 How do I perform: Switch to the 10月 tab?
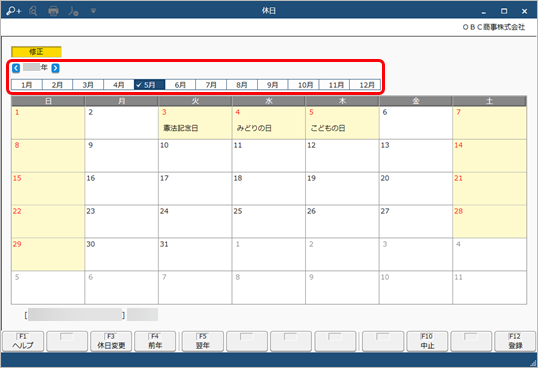[304, 85]
